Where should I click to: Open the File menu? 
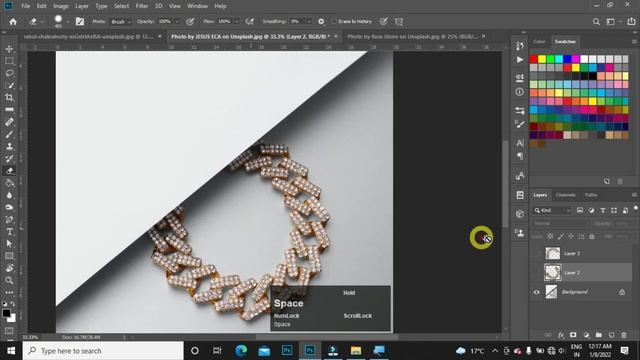(26, 6)
